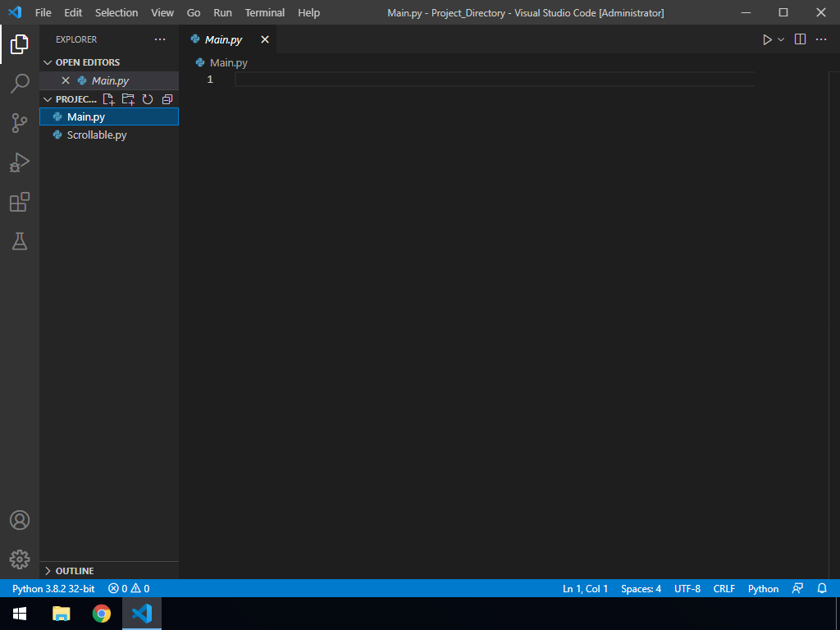Open the Explorer view in activity bar

tap(20, 44)
